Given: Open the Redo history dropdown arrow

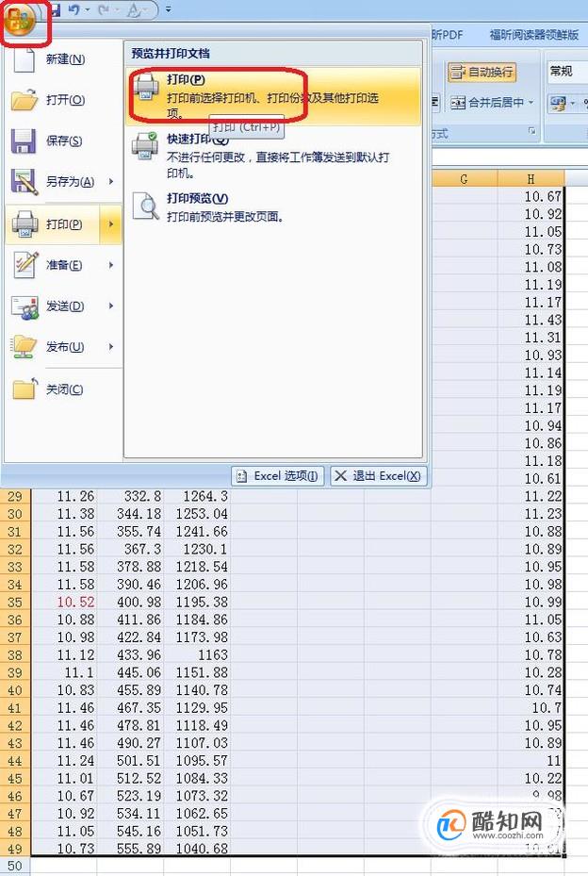Looking at the screenshot, I should [x=118, y=10].
